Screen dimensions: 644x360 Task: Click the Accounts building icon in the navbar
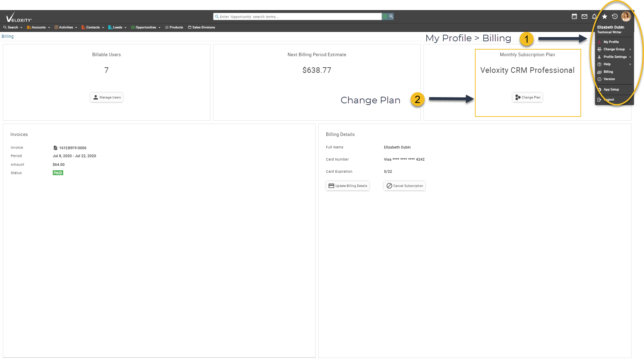(29, 27)
